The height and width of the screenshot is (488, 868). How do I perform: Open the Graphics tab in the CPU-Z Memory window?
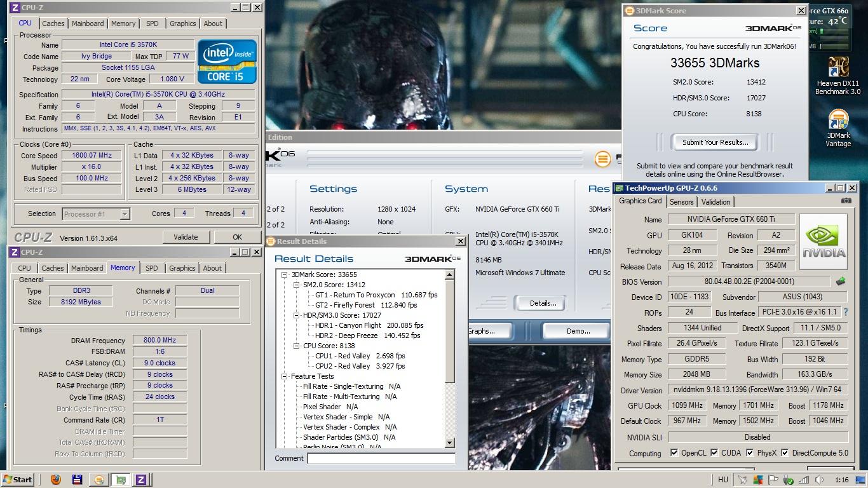point(182,268)
